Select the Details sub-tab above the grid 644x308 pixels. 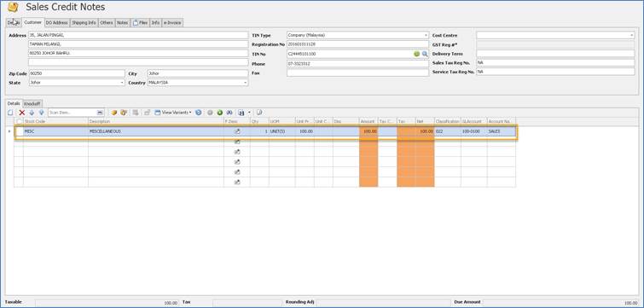coord(14,103)
